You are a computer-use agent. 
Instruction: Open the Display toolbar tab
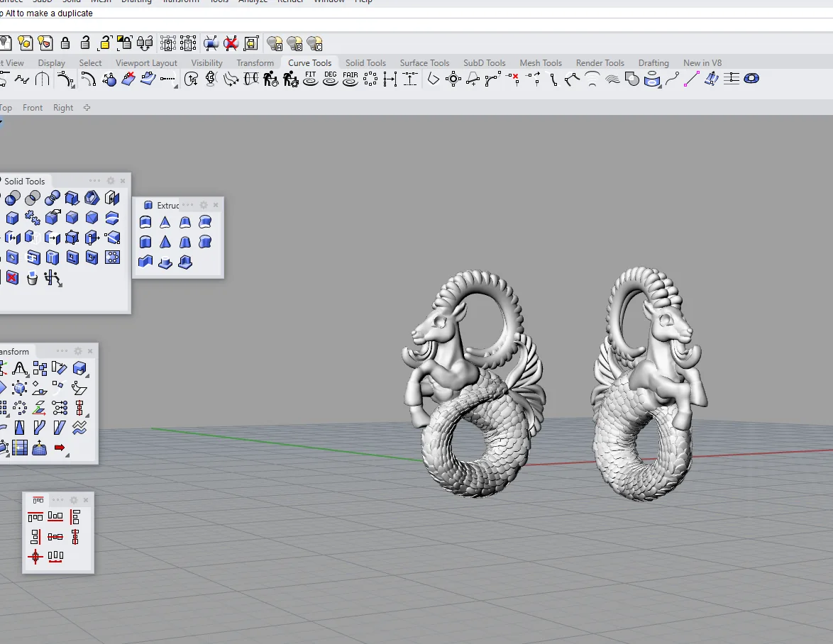52,62
